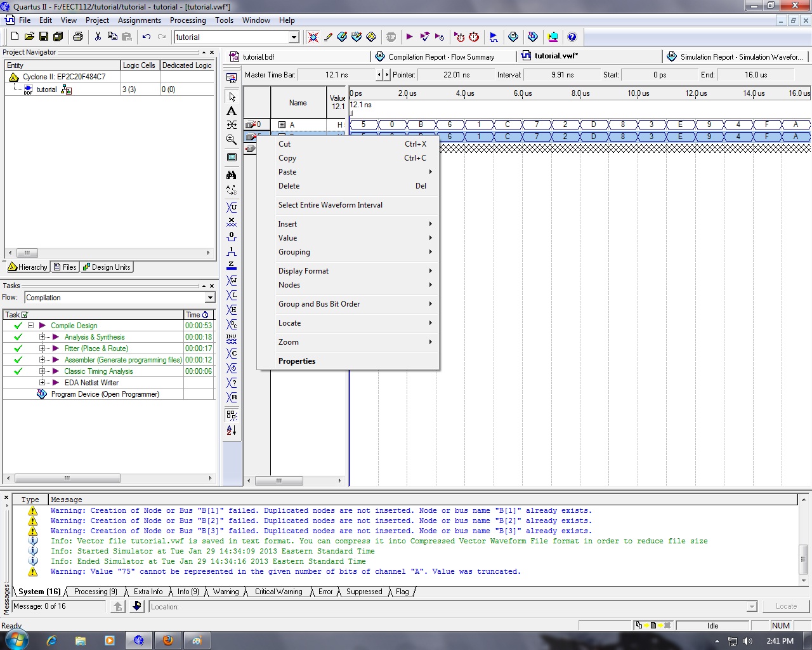Expand the Analysis & Synthesis task
Screen dimensions: 812x650
point(42,336)
